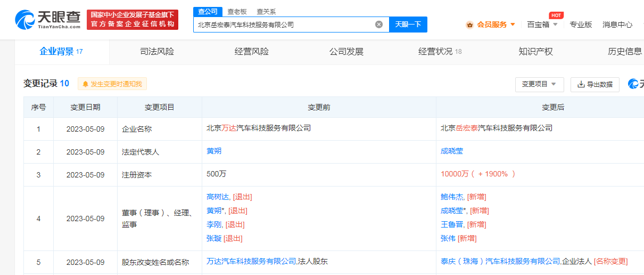Click the 10000万 registered capital value
The width and height of the screenshot is (644, 275).
click(x=478, y=174)
